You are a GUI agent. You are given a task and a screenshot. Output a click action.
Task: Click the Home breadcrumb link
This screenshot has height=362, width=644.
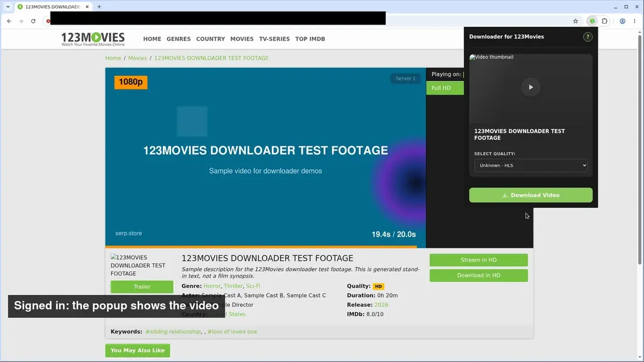tap(113, 58)
